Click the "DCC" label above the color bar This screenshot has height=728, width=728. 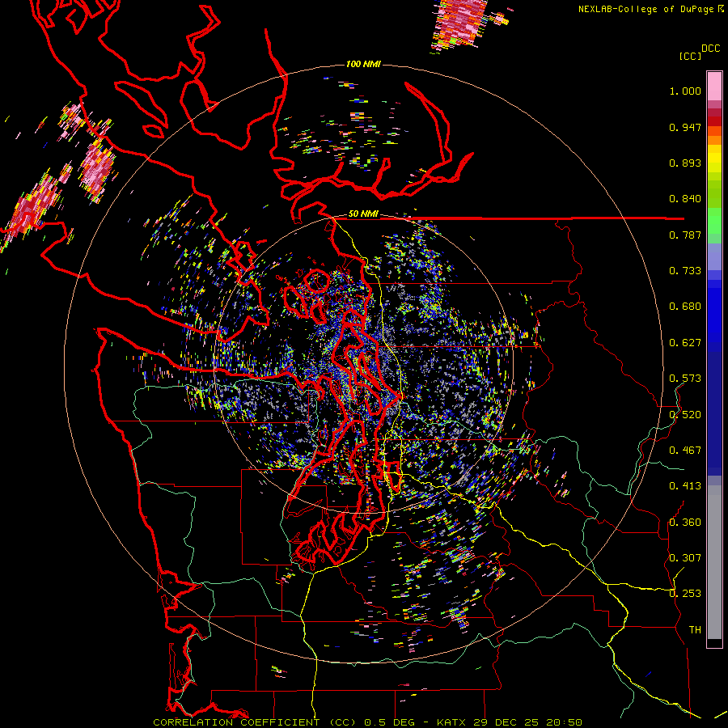pos(711,49)
